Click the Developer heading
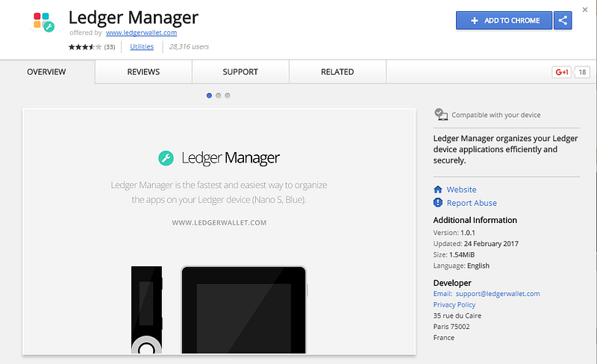Image resolution: width=597 pixels, height=364 pixels. pos(452,283)
